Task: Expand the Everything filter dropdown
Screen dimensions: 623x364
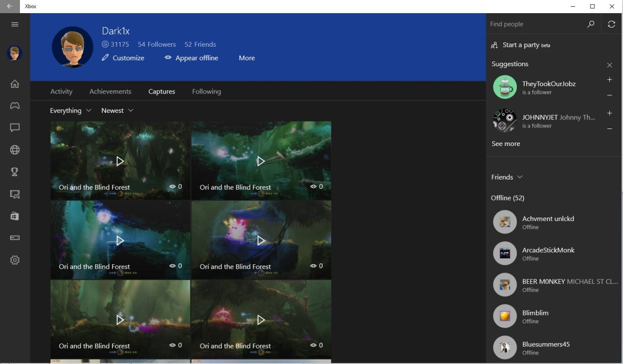Action: point(71,110)
